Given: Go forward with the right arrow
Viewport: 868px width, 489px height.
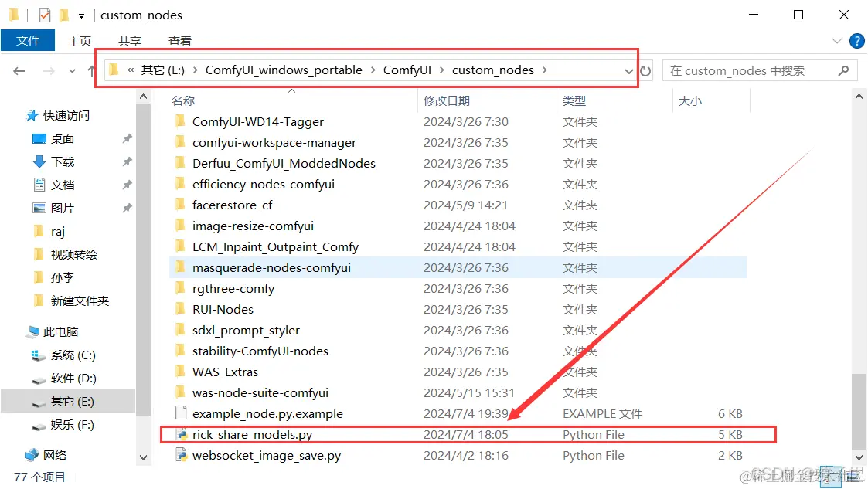Looking at the screenshot, I should 49,71.
